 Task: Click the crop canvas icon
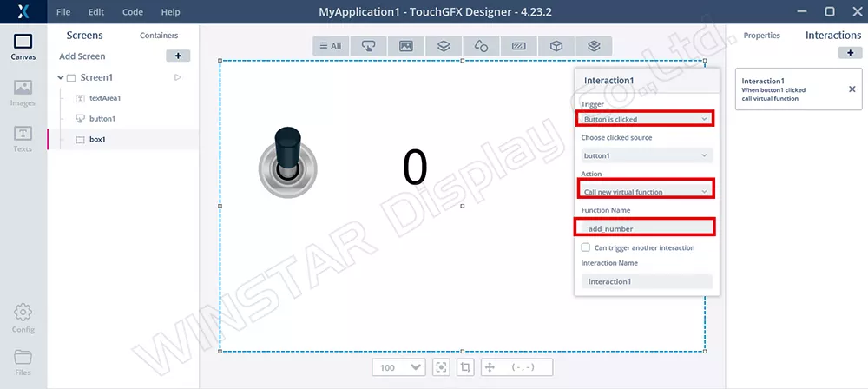point(466,367)
